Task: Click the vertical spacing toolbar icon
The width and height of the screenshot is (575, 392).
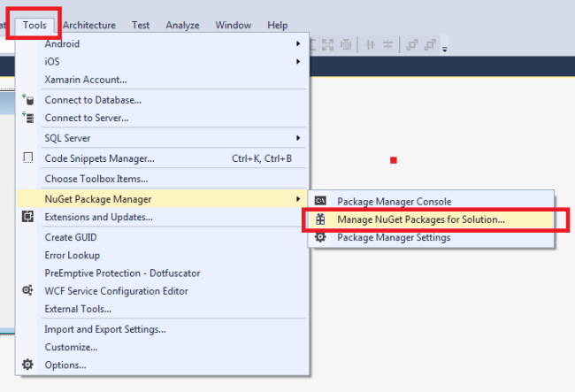Action: 388,45
